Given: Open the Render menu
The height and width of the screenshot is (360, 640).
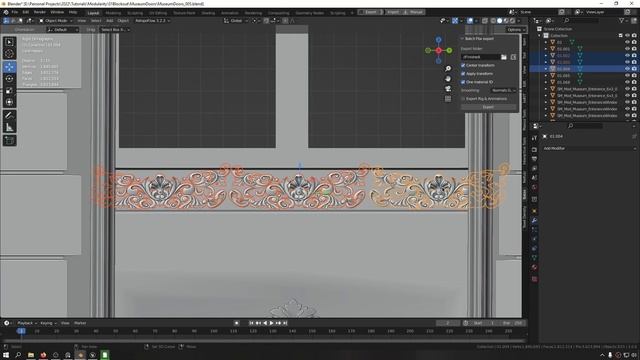Looking at the screenshot, I should [40, 12].
